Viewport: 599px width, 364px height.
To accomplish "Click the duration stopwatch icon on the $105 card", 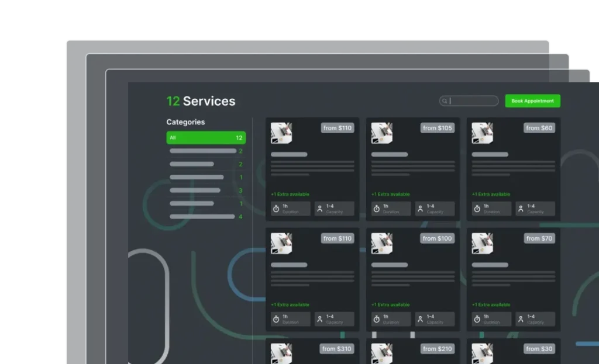I will pos(377,209).
